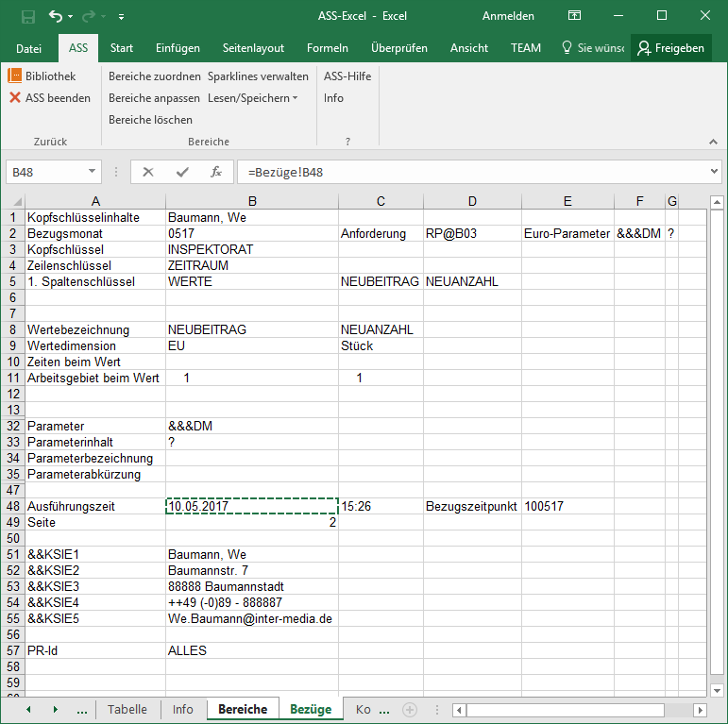Click the formula bar cancel X icon

147,172
